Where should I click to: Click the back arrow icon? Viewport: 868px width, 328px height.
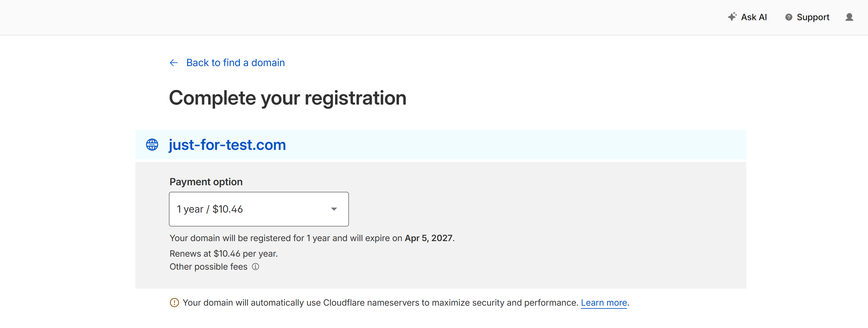pos(174,63)
